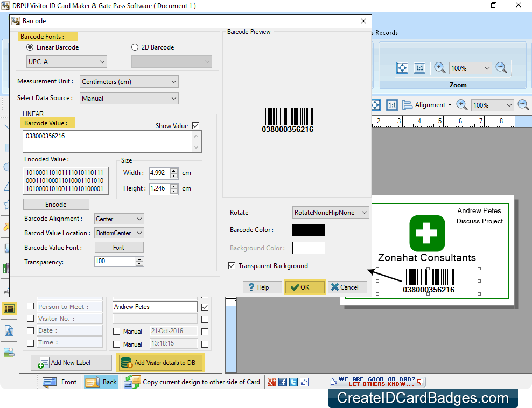Viewport: 532px width, 408px height.
Task: Click the OK button
Action: pyautogui.click(x=305, y=287)
